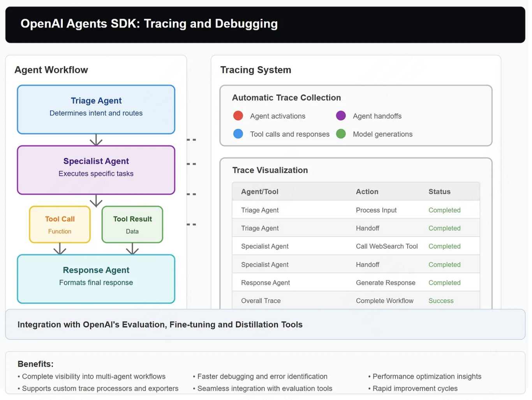Click 'Performance optimization insights' bullet

coord(425,376)
